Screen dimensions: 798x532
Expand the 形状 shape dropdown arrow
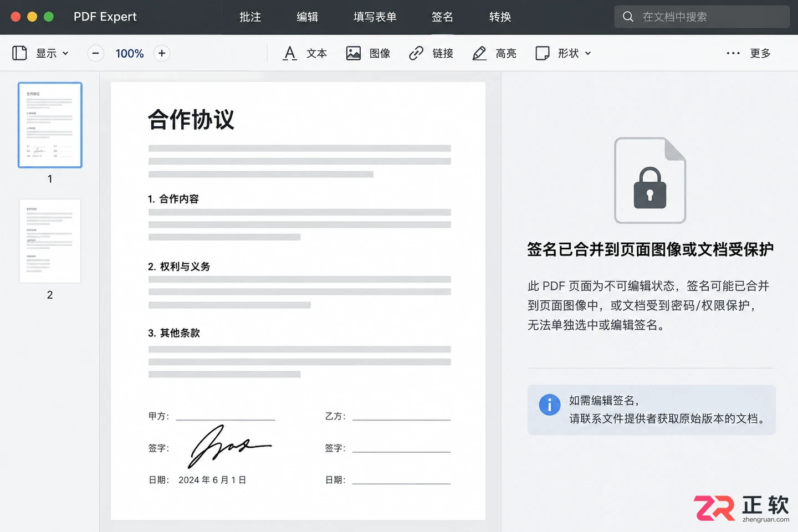click(x=588, y=54)
